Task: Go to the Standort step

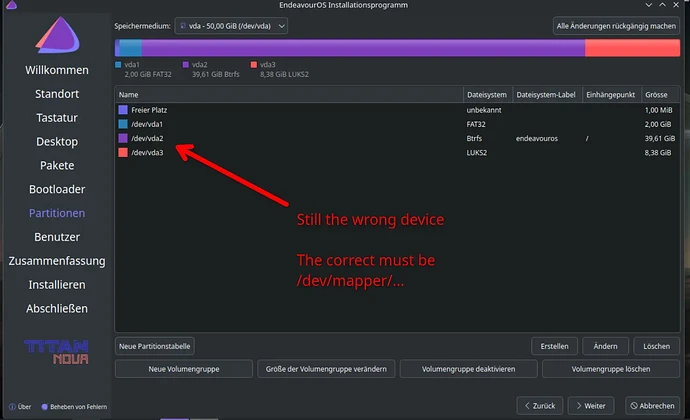Action: coord(57,94)
